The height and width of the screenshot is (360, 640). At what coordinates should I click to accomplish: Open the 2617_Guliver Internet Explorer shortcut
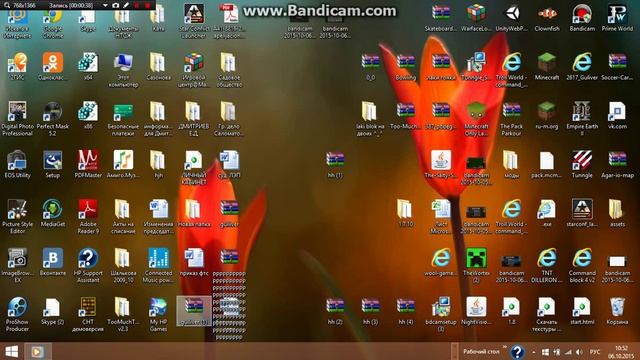coord(582,66)
